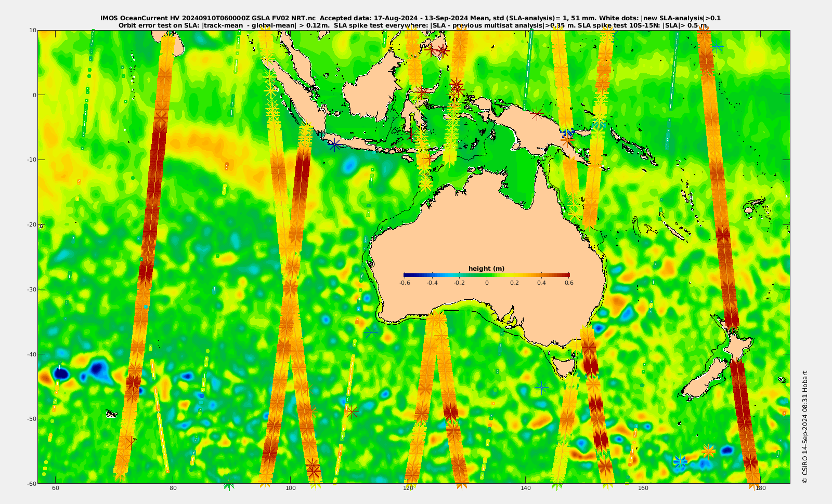Click the -30 latitude tick label
Screen dimensions: 832x504
(x=31, y=289)
